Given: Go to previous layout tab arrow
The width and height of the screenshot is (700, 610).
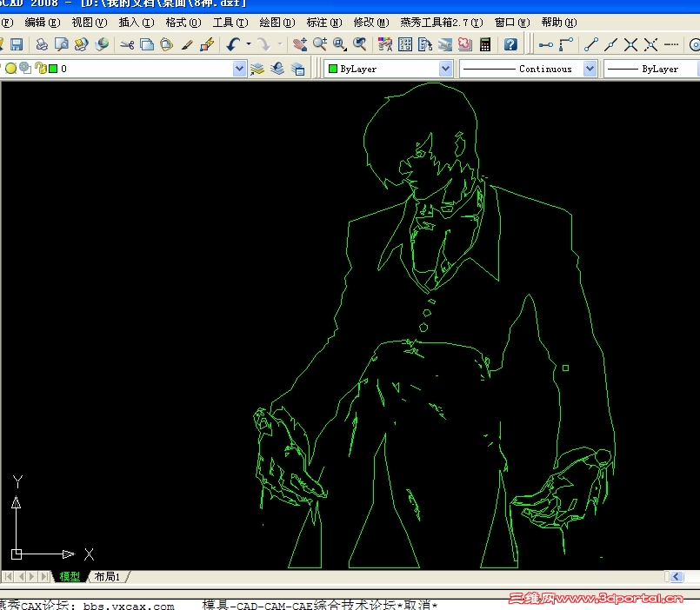Looking at the screenshot, I should click(21, 576).
